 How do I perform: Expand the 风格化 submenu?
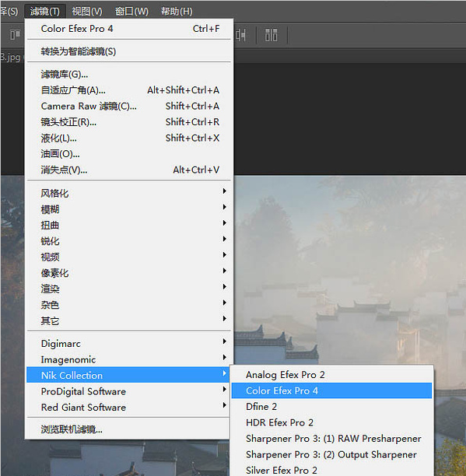[130, 193]
